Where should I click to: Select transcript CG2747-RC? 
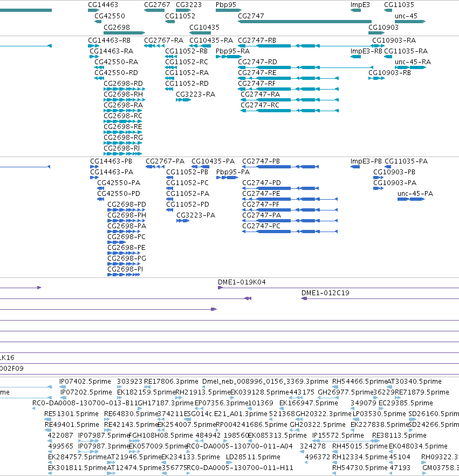click(259, 105)
